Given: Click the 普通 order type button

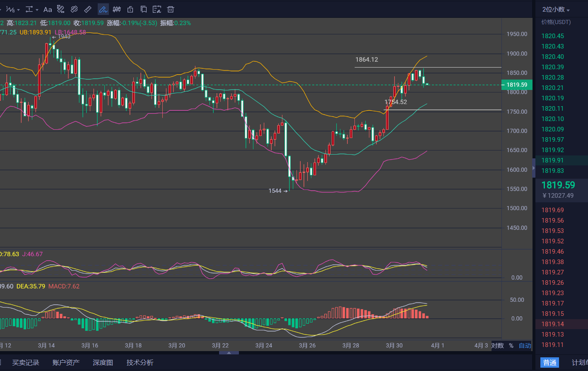Looking at the screenshot, I should pos(549,363).
